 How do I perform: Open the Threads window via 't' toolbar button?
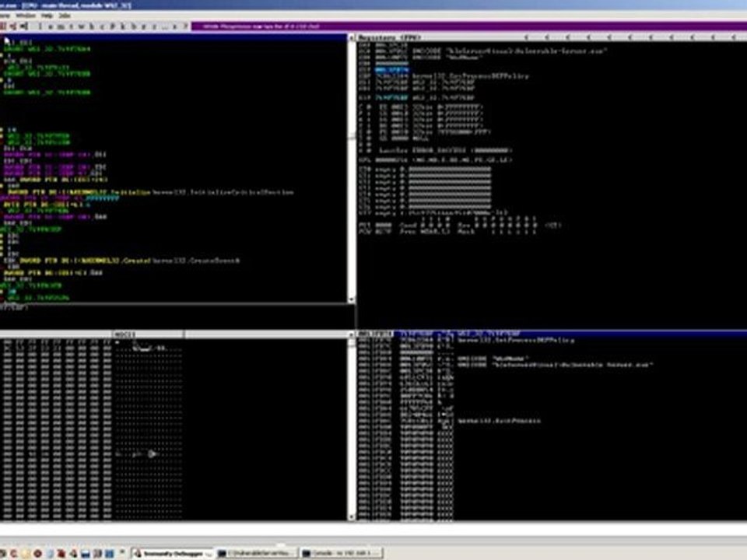(71, 26)
